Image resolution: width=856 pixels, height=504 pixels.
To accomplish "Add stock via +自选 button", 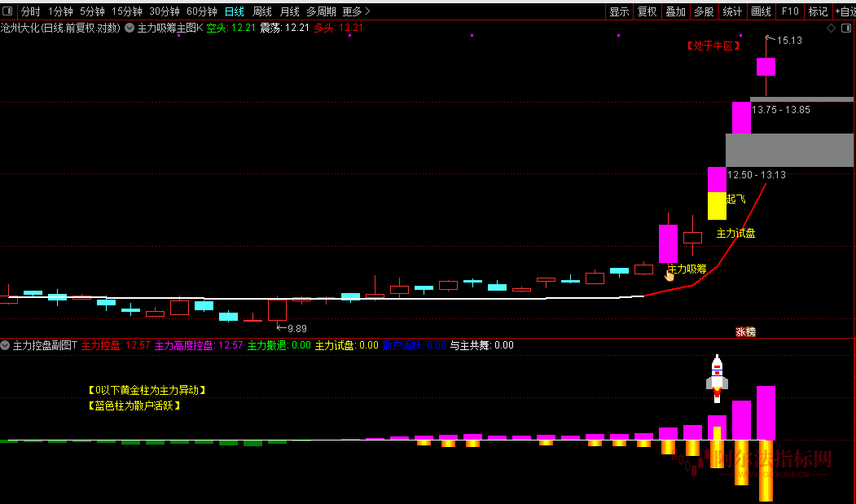I will point(845,11).
